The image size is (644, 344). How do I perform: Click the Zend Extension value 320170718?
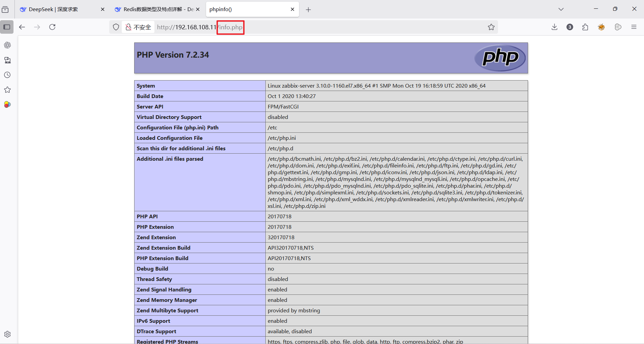click(281, 238)
